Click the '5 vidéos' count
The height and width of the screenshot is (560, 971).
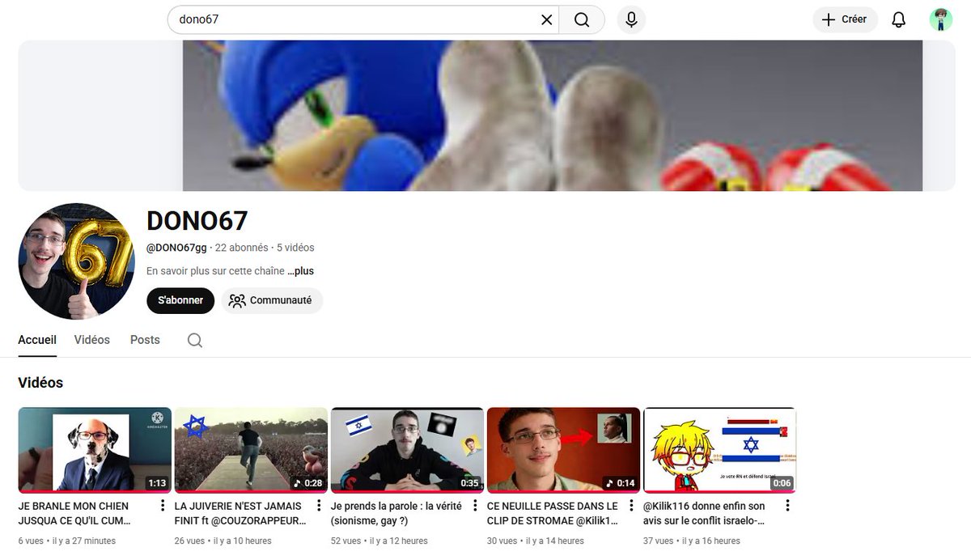click(295, 248)
